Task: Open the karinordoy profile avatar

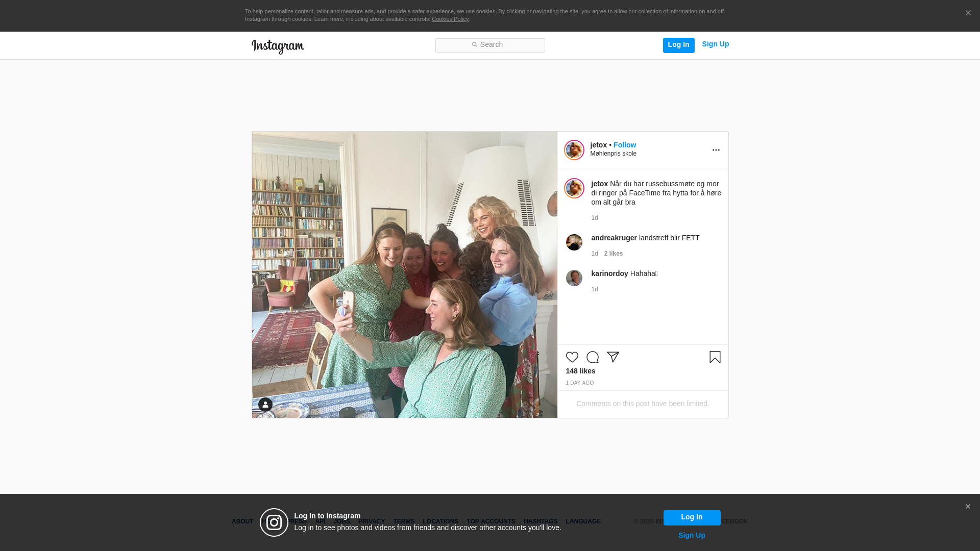Action: click(x=574, y=278)
